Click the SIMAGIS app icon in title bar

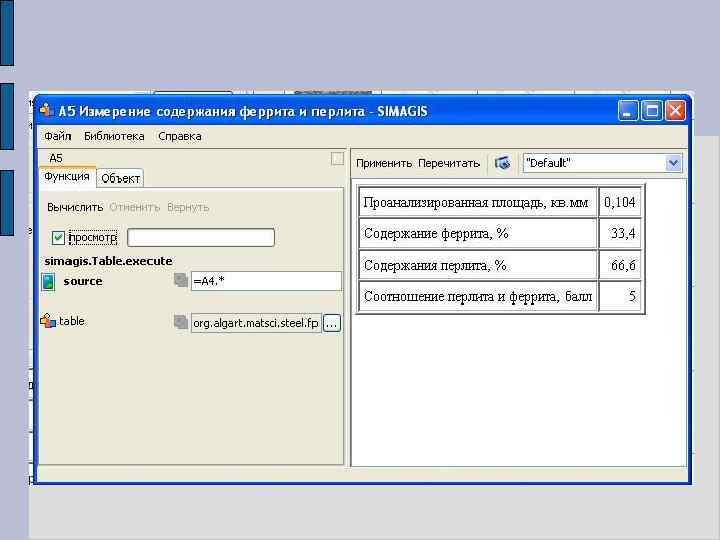click(46, 111)
